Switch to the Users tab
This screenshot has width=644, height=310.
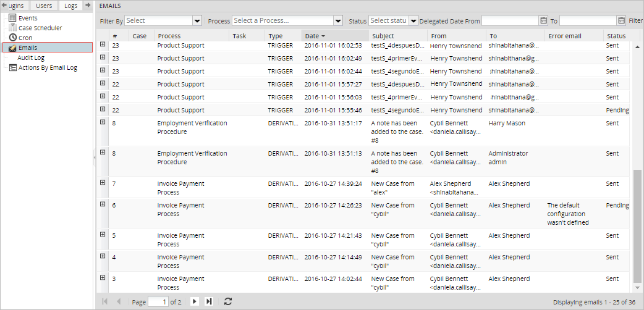(x=44, y=6)
